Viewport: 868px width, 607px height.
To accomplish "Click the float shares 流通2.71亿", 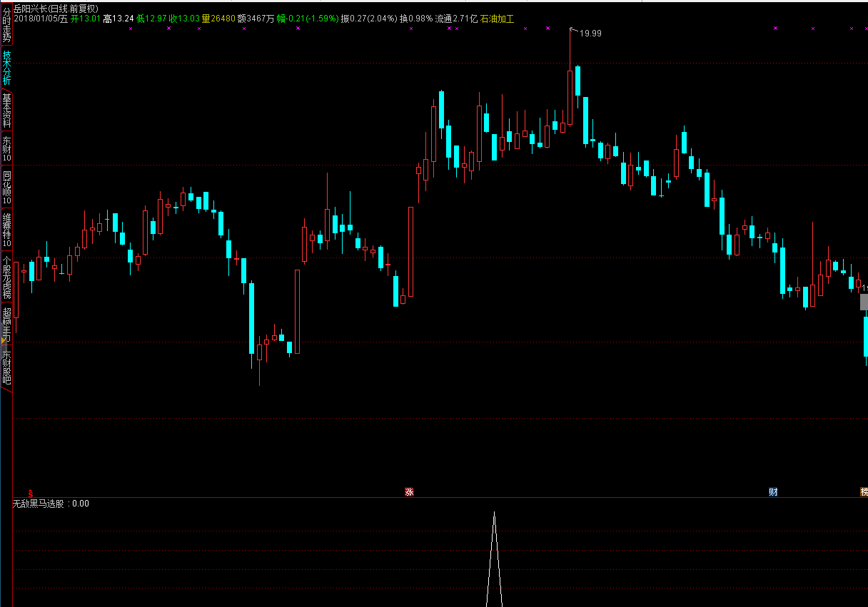I will click(x=456, y=19).
